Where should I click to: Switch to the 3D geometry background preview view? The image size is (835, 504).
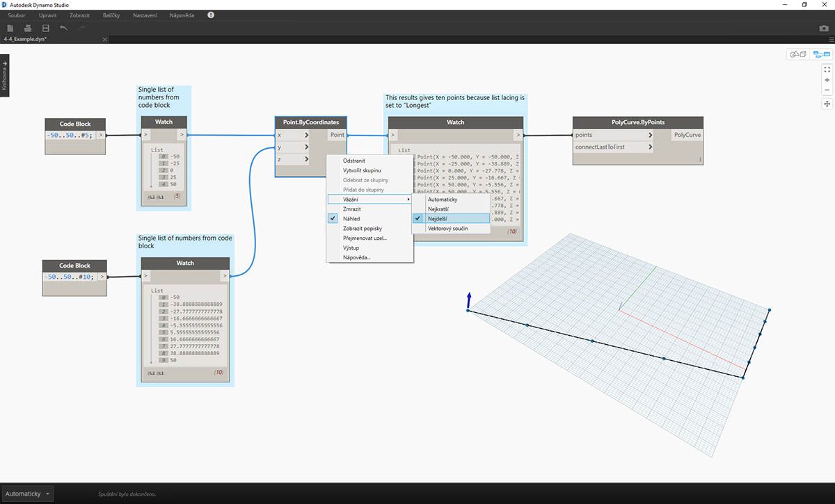tap(797, 54)
